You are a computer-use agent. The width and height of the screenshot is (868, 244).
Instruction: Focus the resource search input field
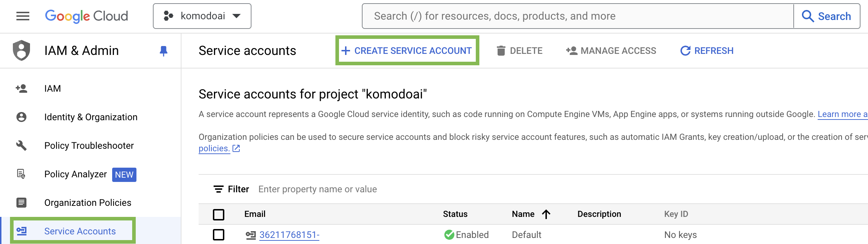pyautogui.click(x=577, y=16)
